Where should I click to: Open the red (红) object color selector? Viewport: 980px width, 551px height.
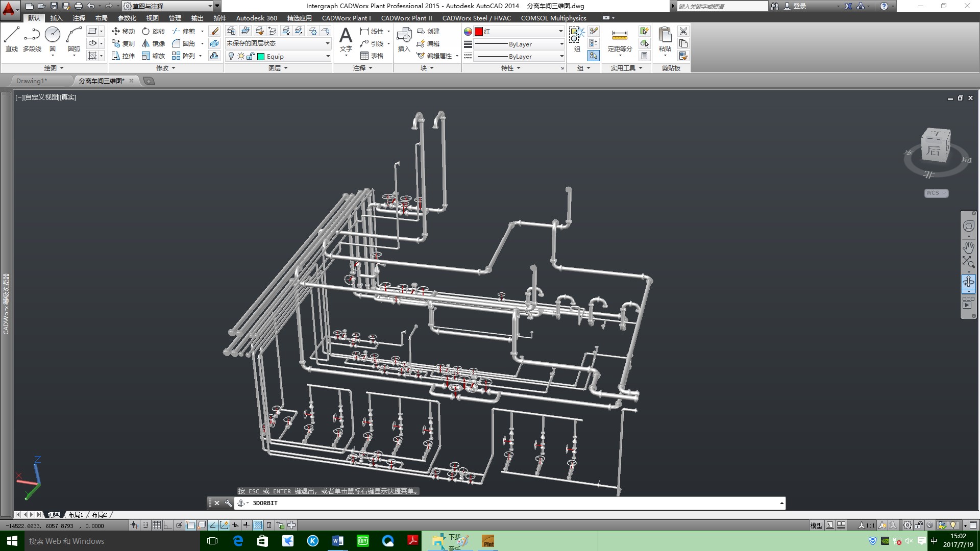[560, 31]
